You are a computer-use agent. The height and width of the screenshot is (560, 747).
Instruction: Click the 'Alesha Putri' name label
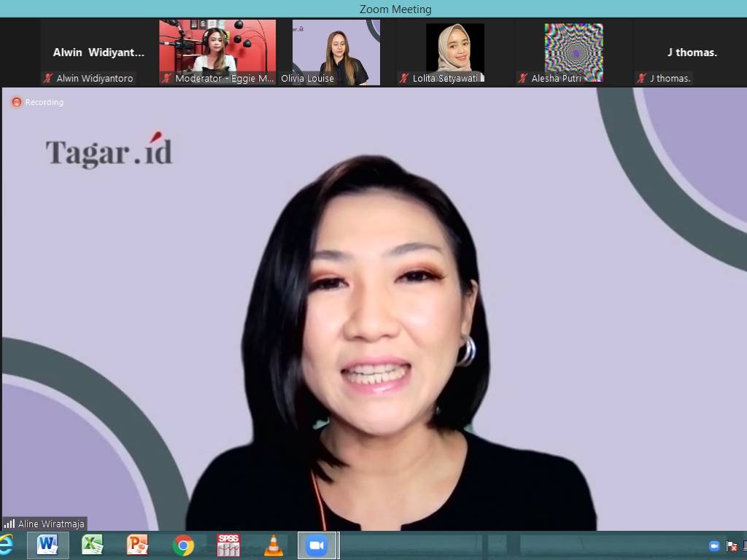pyautogui.click(x=556, y=78)
